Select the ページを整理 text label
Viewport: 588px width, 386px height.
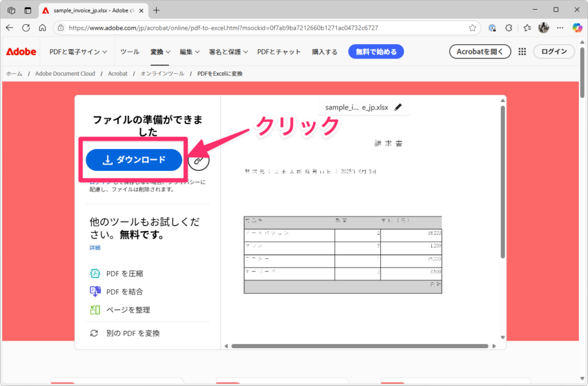tap(128, 310)
